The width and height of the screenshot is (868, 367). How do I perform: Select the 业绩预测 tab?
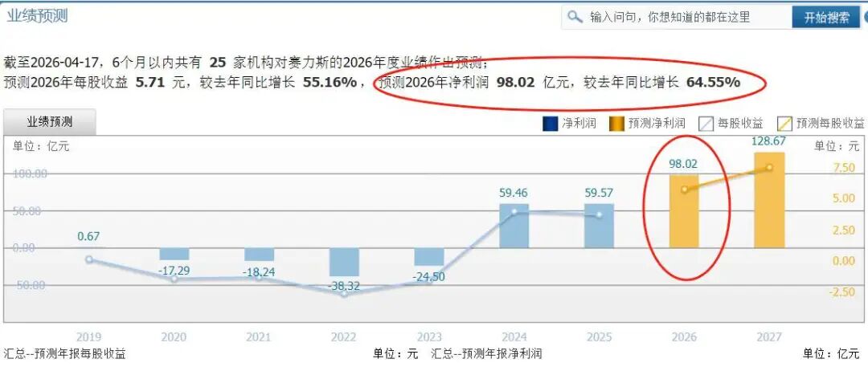pos(50,122)
